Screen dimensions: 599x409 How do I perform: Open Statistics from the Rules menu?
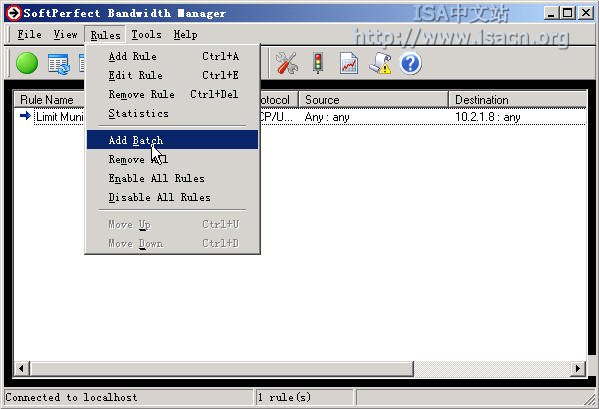[173, 113]
